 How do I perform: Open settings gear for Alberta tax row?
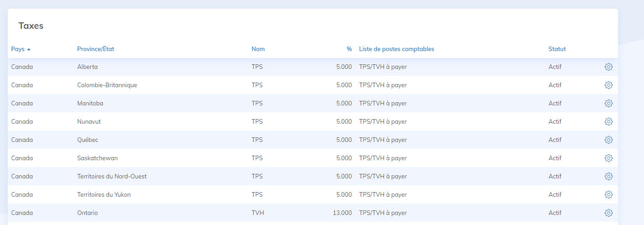click(x=608, y=67)
